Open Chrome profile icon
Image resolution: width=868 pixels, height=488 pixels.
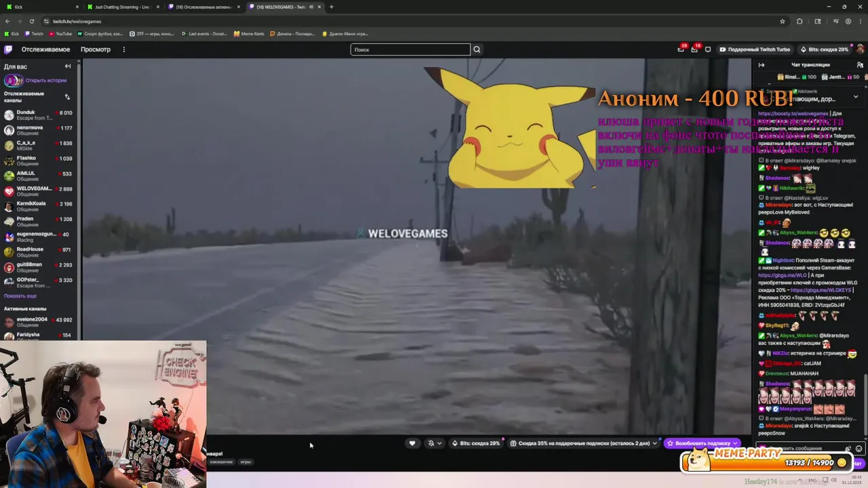click(x=848, y=21)
